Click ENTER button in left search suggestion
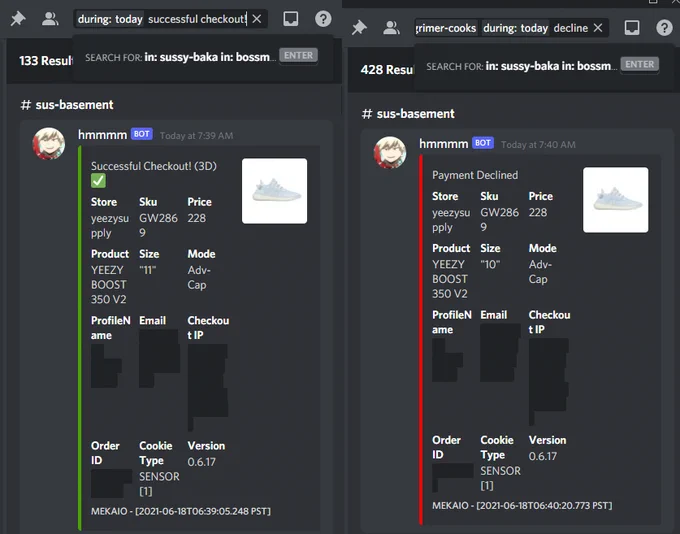 coord(298,56)
